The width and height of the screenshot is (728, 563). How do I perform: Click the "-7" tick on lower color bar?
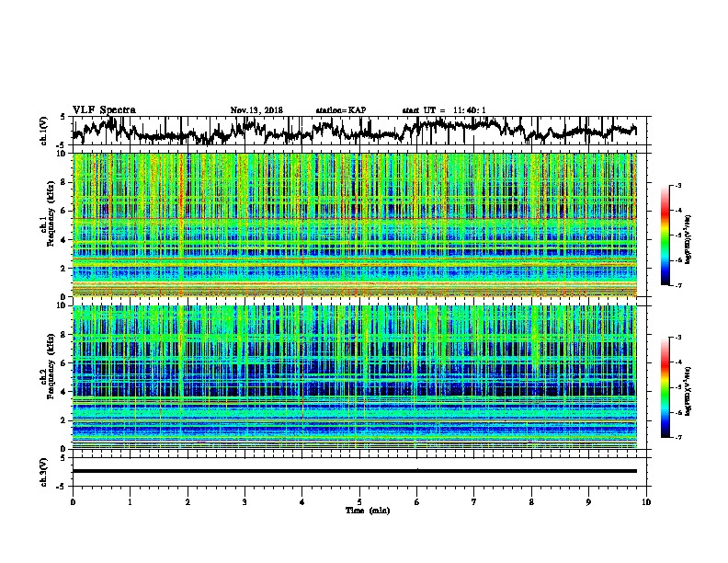pos(678,438)
